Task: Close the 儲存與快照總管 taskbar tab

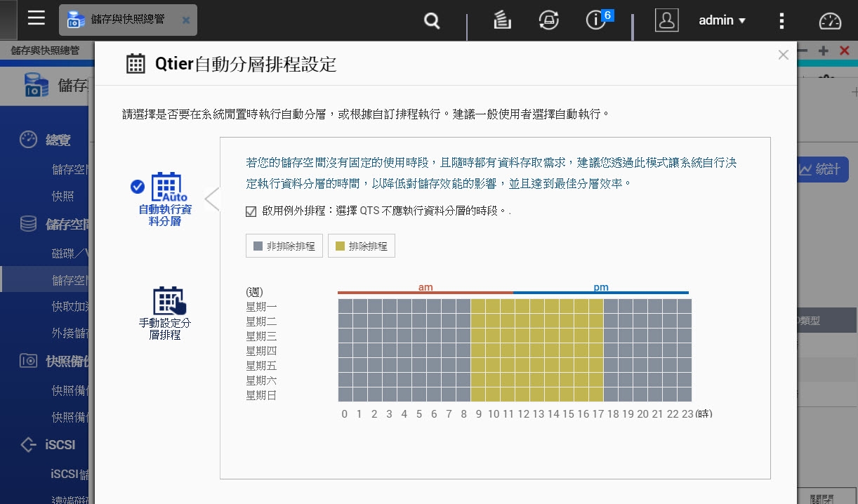Action: point(186,20)
